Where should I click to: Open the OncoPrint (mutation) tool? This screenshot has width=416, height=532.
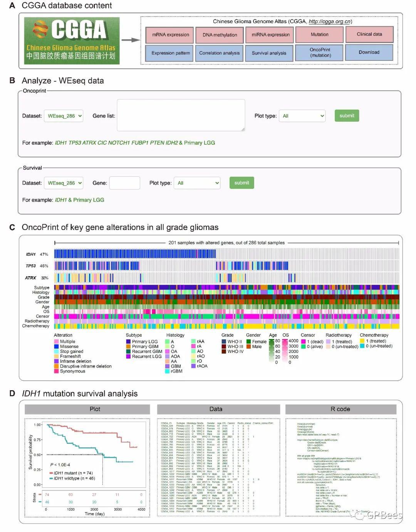tap(320, 53)
